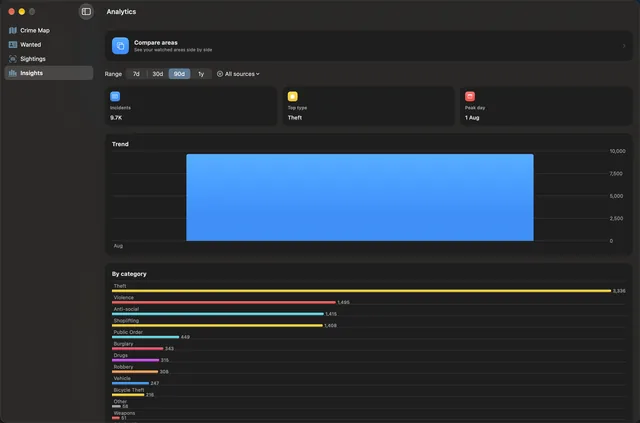Image resolution: width=640 pixels, height=423 pixels.
Task: Click the red Peak day calendar icon
Action: [470, 96]
